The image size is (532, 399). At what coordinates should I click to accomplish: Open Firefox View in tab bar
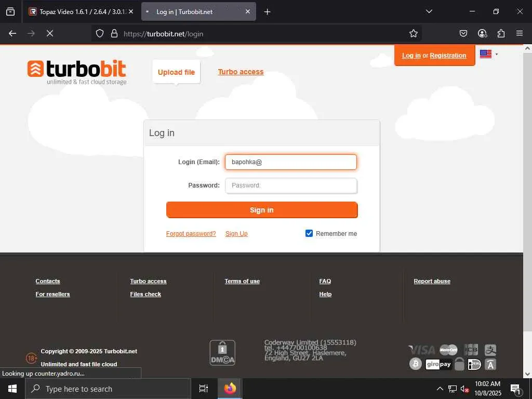point(10,11)
